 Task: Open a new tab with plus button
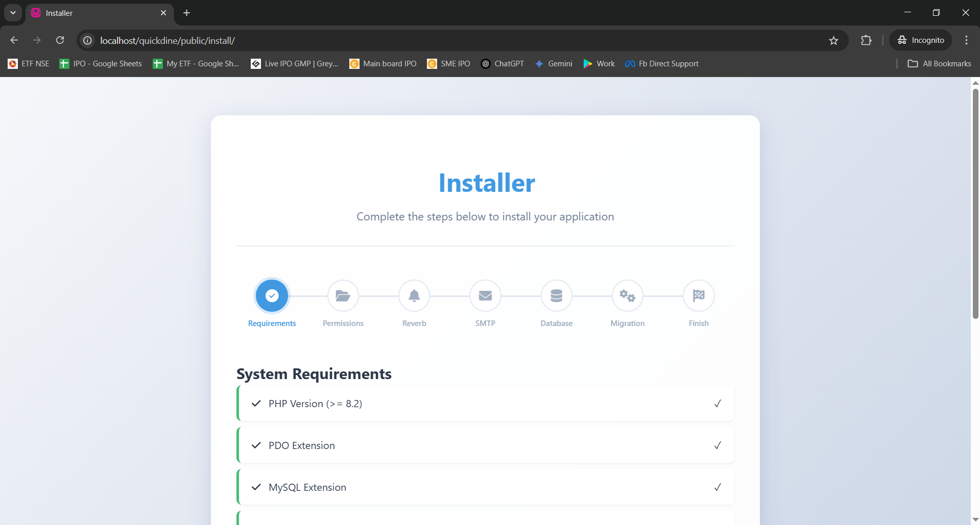(x=187, y=13)
